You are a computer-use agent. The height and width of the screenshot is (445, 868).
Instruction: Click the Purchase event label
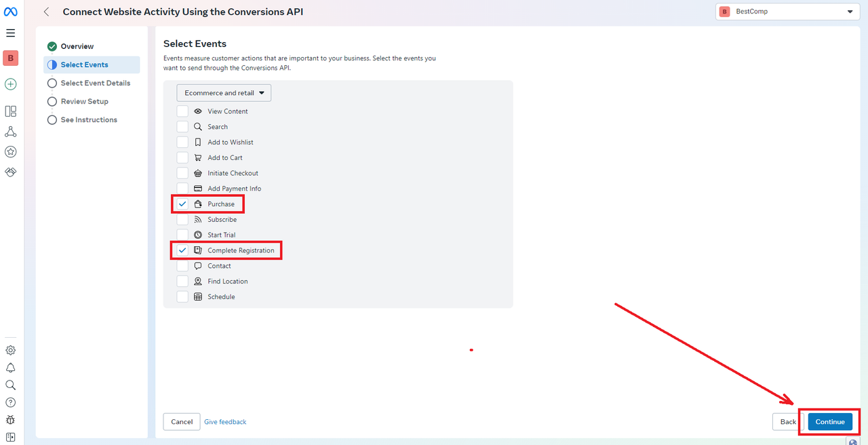[221, 204]
